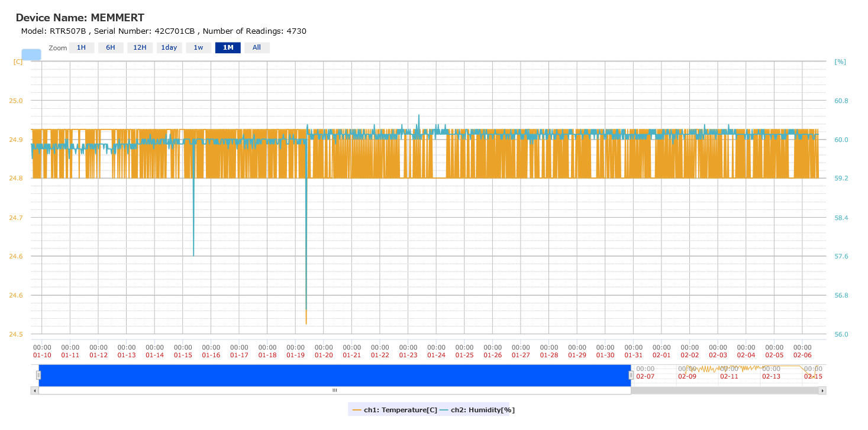Screen dimensions: 868x430
Task: Click the 02-13 navigator date label
Action: pos(771,376)
